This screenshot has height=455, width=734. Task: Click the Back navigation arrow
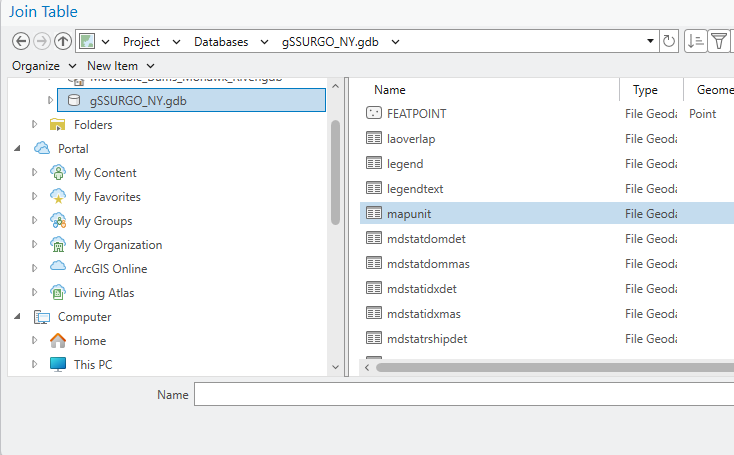tap(21, 42)
